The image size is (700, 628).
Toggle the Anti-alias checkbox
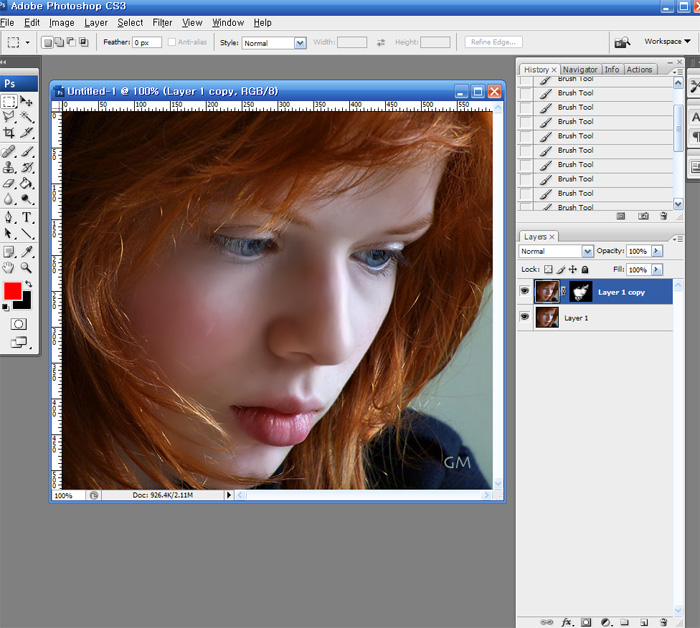pyautogui.click(x=171, y=42)
